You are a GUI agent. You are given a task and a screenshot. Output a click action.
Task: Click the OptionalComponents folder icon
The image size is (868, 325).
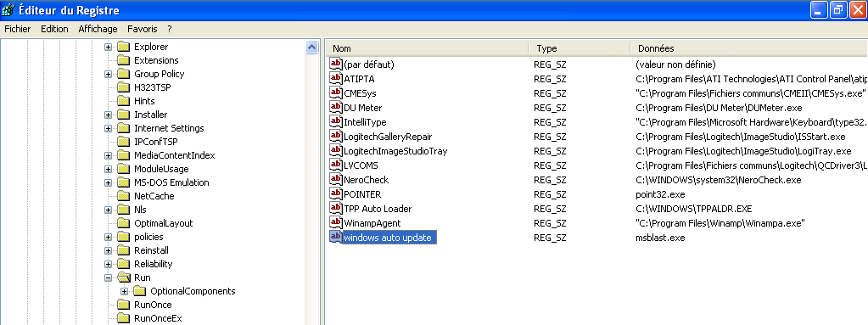140,291
